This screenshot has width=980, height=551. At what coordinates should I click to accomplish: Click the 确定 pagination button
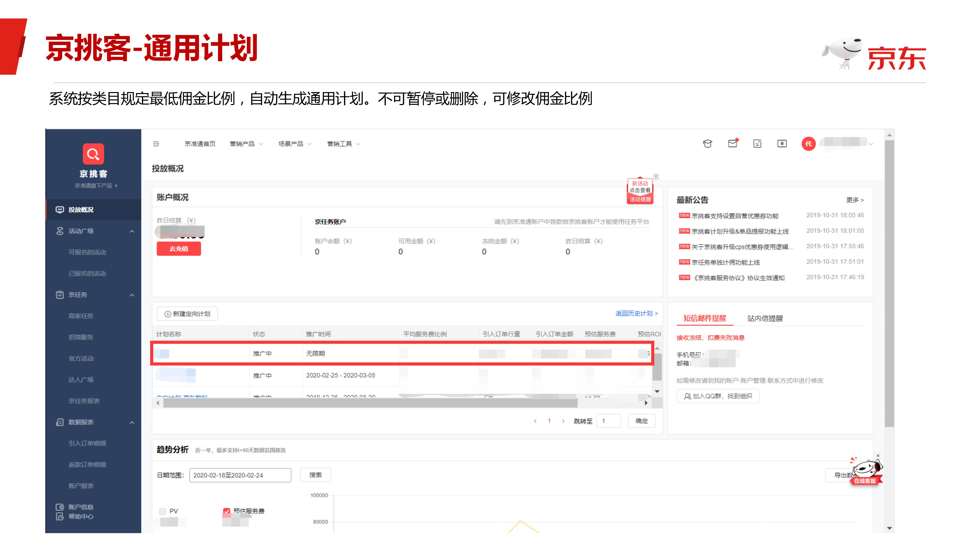click(641, 421)
